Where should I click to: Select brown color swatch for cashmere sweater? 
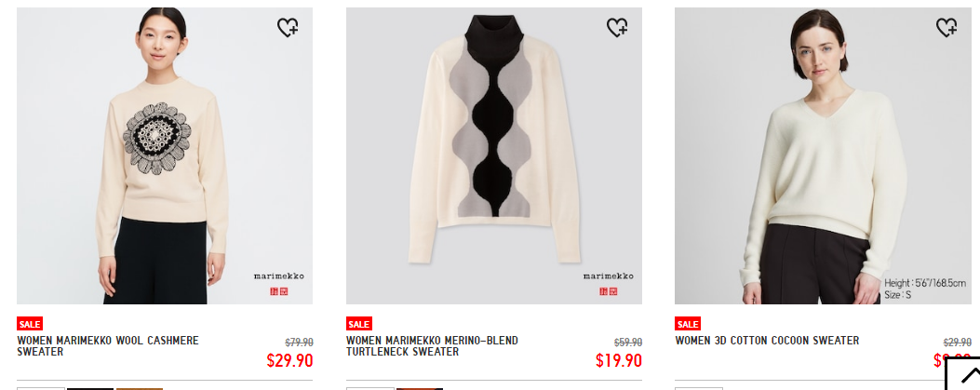click(140, 389)
